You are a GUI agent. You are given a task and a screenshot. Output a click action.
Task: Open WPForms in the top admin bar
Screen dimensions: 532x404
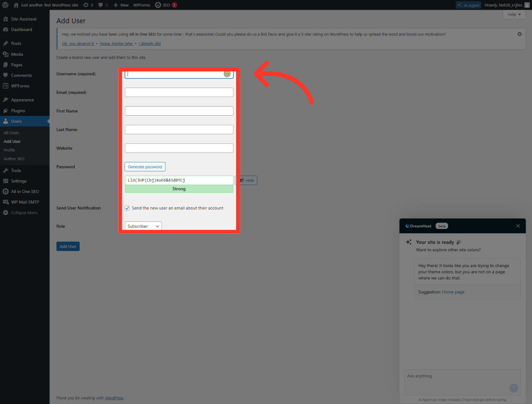[x=142, y=5]
